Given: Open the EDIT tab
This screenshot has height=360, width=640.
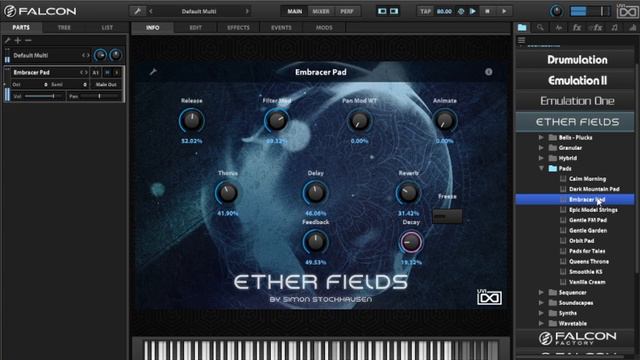Looking at the screenshot, I should [196, 27].
